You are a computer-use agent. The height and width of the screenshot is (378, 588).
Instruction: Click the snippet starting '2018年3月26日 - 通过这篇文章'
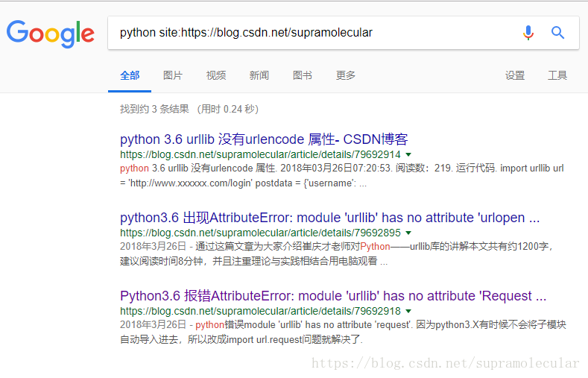[337, 253]
